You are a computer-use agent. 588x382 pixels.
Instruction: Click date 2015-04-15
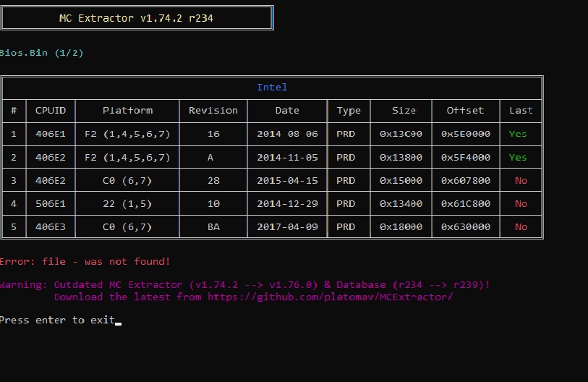[287, 180]
